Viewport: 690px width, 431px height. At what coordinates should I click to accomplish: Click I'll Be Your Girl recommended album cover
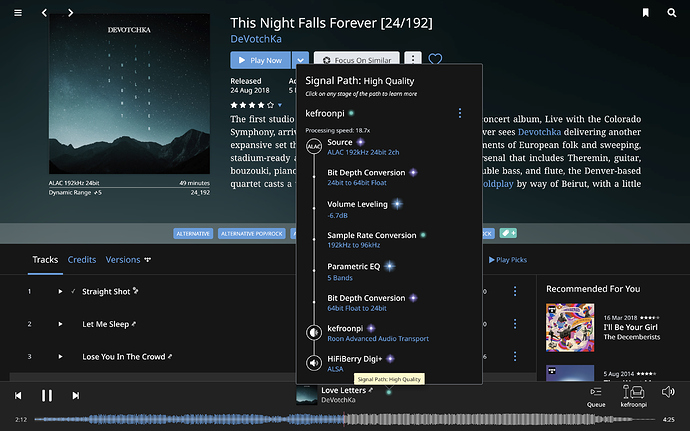click(570, 328)
